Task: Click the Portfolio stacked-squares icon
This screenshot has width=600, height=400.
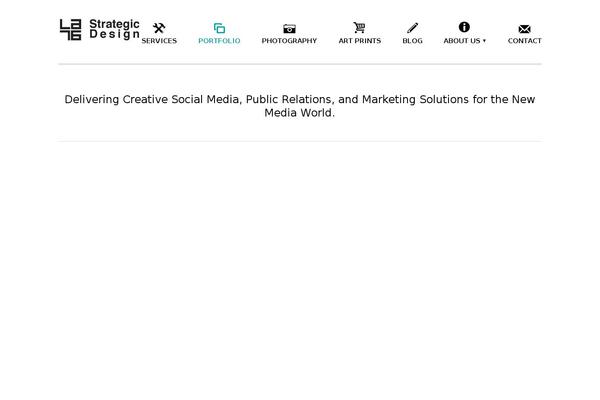Action: coord(219,28)
